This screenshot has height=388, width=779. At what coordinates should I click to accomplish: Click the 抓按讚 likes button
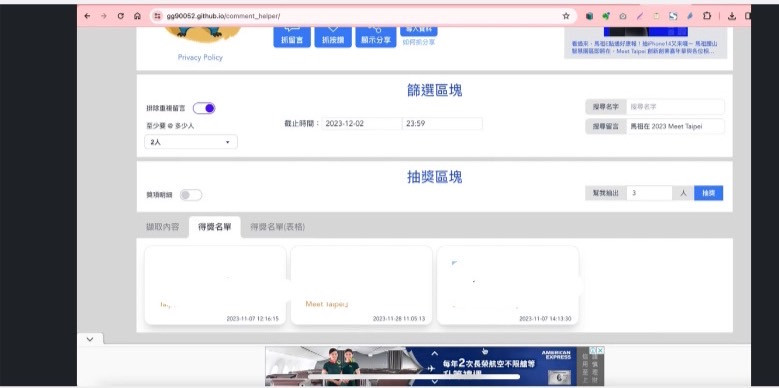tap(333, 37)
